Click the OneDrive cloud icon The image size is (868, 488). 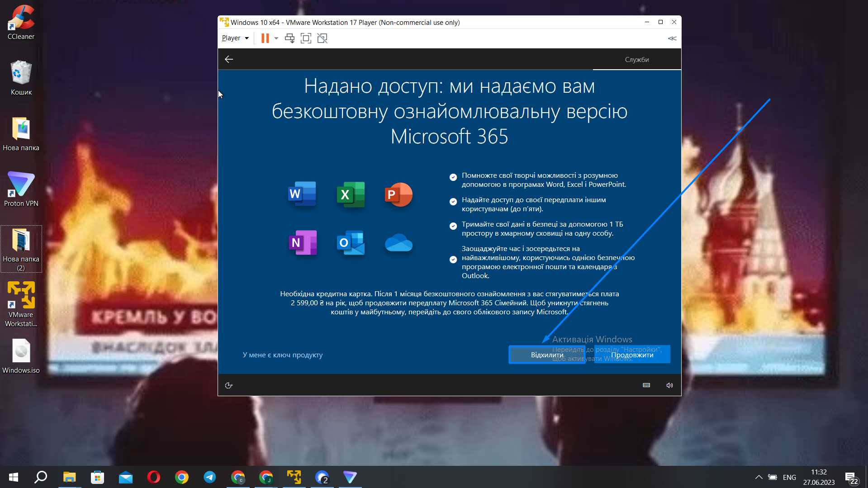tap(398, 243)
